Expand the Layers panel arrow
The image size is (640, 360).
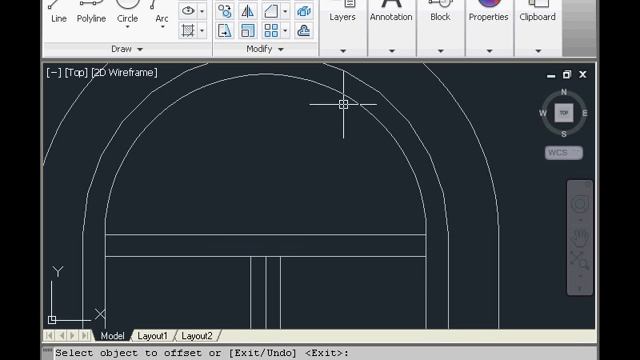coord(343,51)
